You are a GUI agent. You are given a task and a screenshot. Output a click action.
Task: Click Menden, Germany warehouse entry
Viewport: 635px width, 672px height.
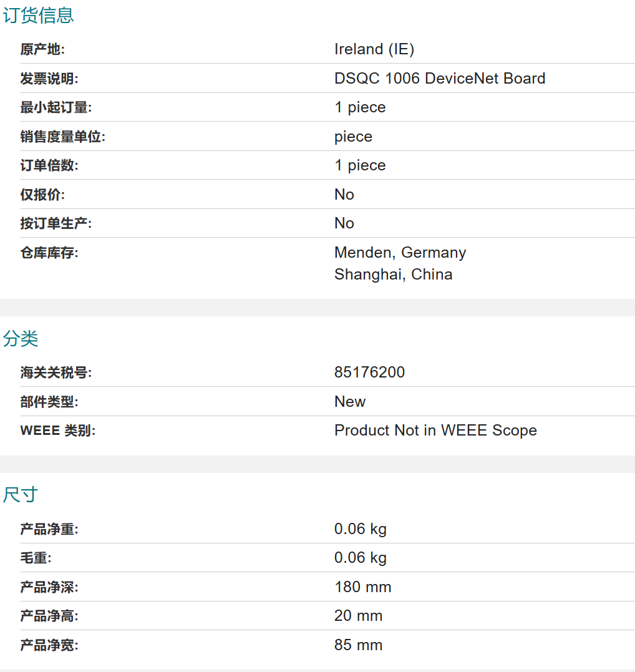400,253
